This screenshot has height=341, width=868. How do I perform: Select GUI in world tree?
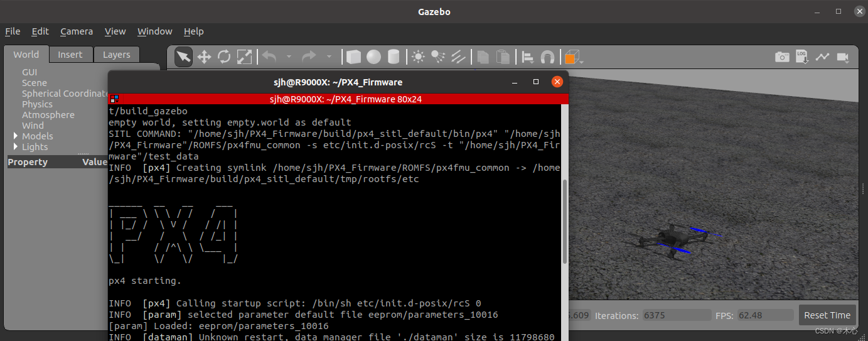29,72
